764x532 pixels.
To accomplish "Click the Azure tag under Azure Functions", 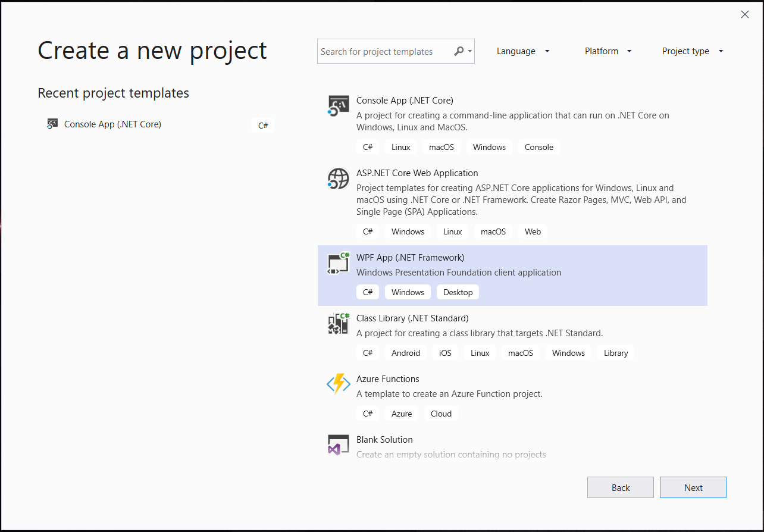I will [402, 414].
